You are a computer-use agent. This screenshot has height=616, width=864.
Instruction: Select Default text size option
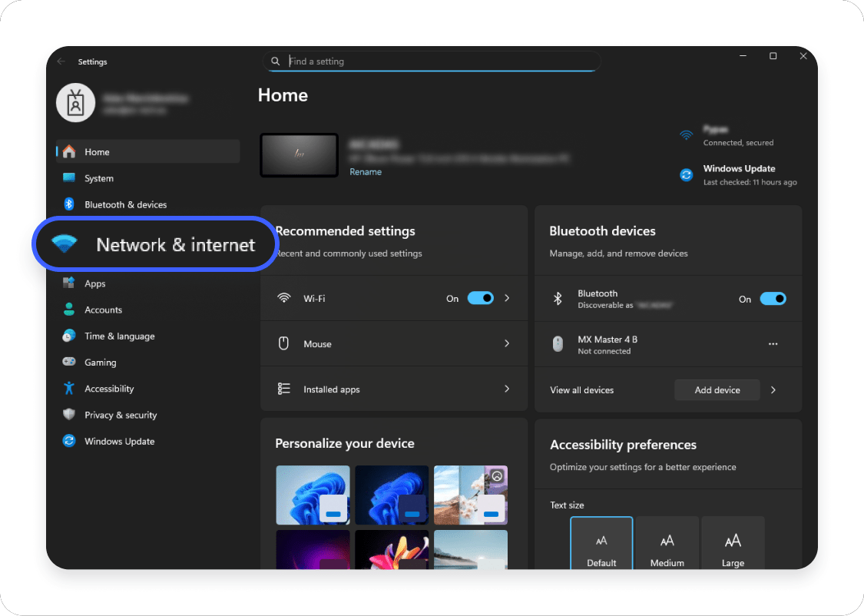pyautogui.click(x=601, y=543)
